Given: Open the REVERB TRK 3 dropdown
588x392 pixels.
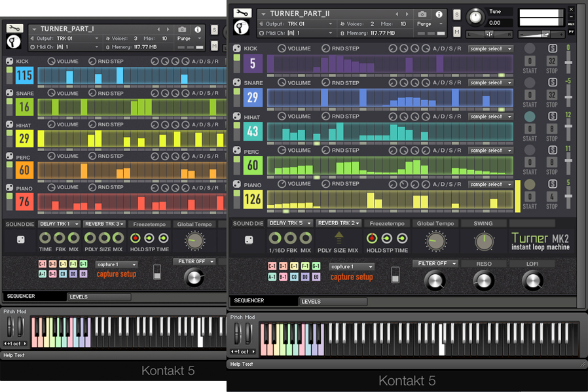Looking at the screenshot, I should click(x=103, y=224).
